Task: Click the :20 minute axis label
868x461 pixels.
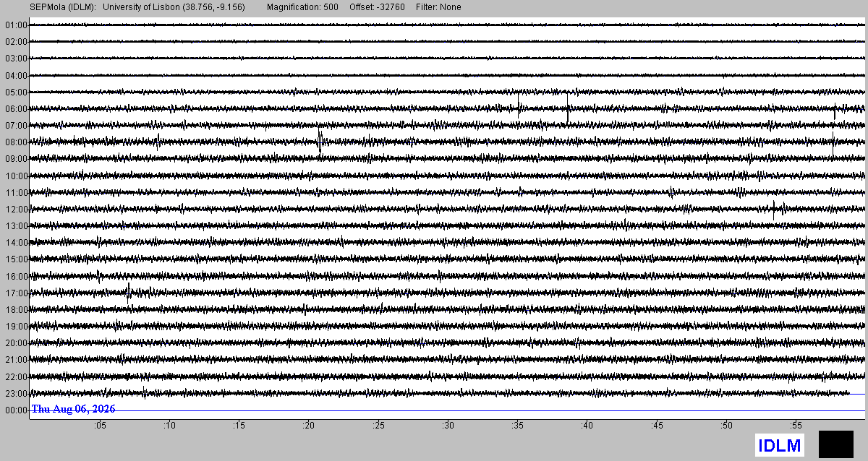Action: 309,426
